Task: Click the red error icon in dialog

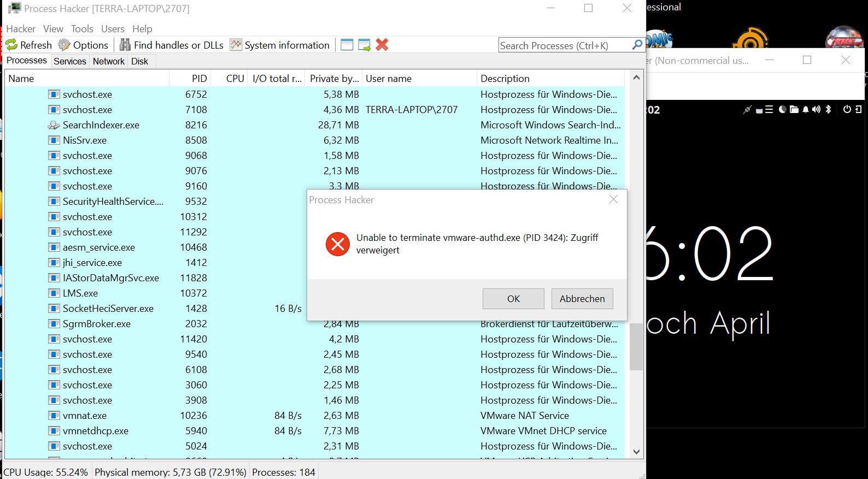Action: tap(338, 244)
